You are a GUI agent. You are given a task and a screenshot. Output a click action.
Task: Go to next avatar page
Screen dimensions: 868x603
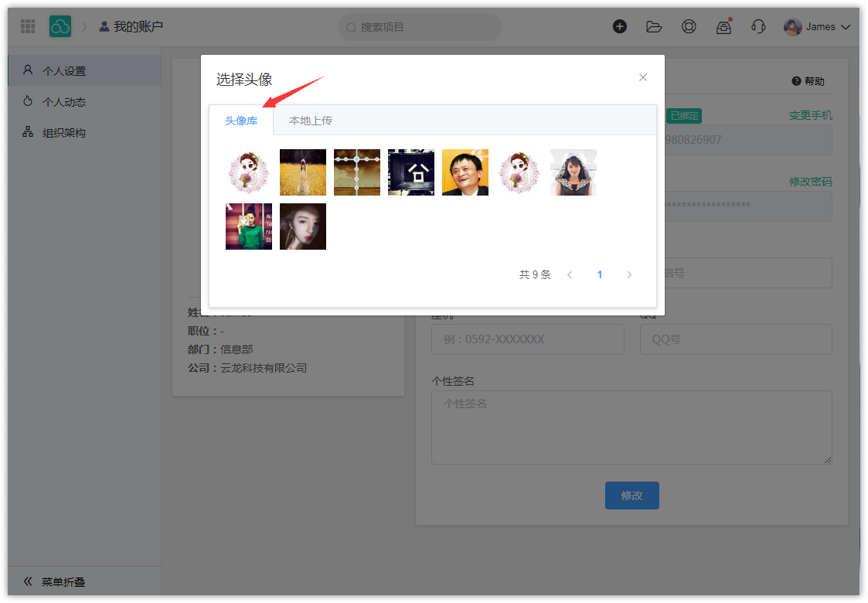[629, 274]
